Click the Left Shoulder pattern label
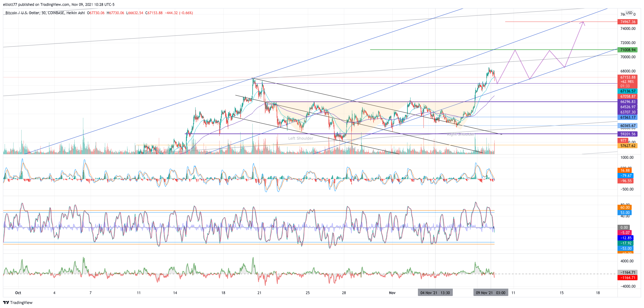This screenshot has width=644, height=308. pyautogui.click(x=300, y=138)
